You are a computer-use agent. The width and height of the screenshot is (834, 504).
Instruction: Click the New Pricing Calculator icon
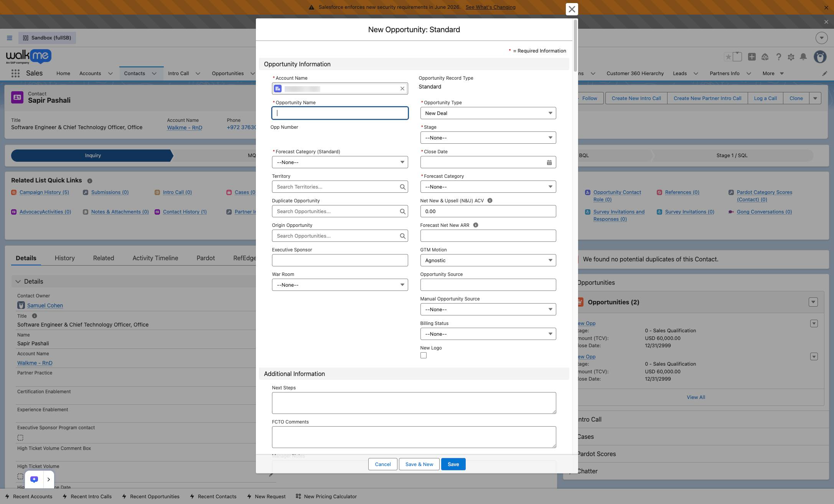click(298, 496)
